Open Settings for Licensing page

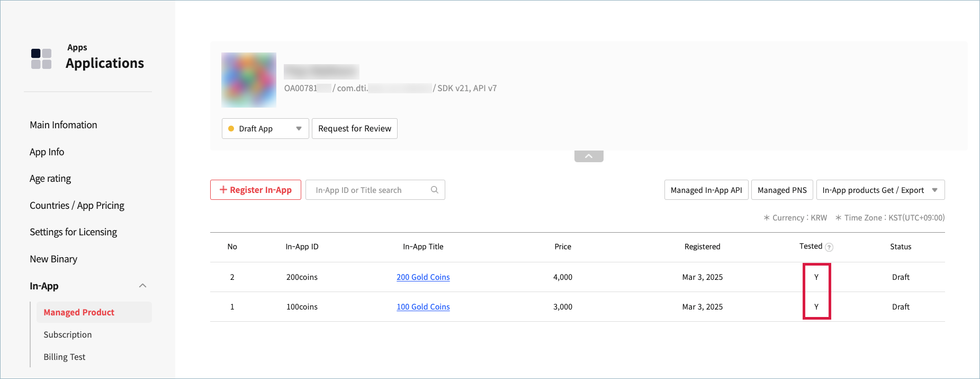coord(73,232)
